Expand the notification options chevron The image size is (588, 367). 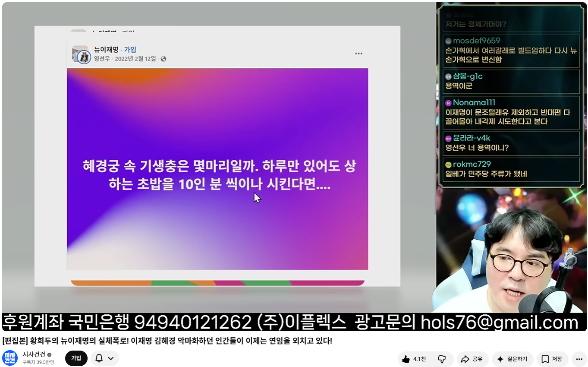point(111,358)
